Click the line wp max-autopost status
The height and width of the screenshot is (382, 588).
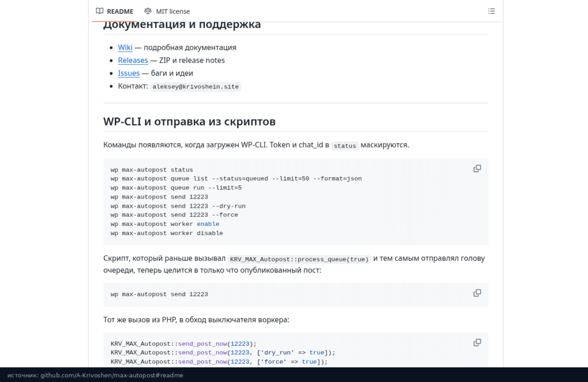click(x=152, y=170)
